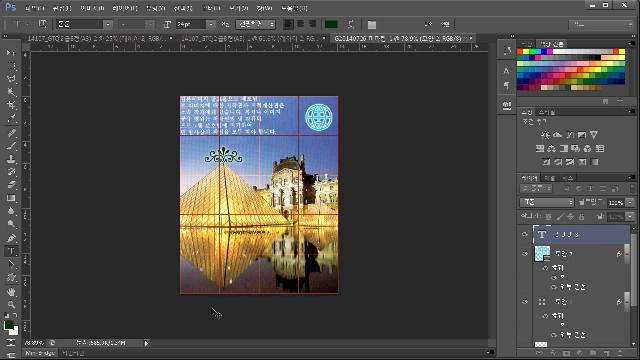Switch to the Channels tab
Screen dimensions: 640x360
click(x=550, y=178)
